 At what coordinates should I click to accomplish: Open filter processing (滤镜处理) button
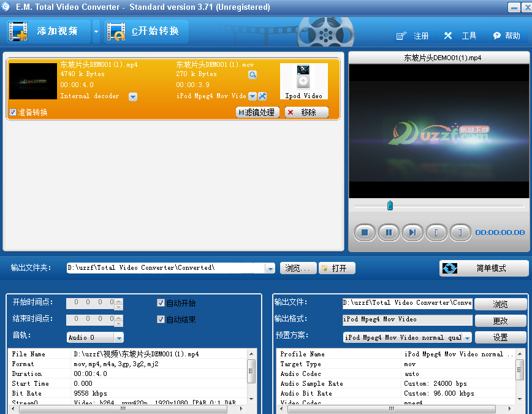click(257, 112)
